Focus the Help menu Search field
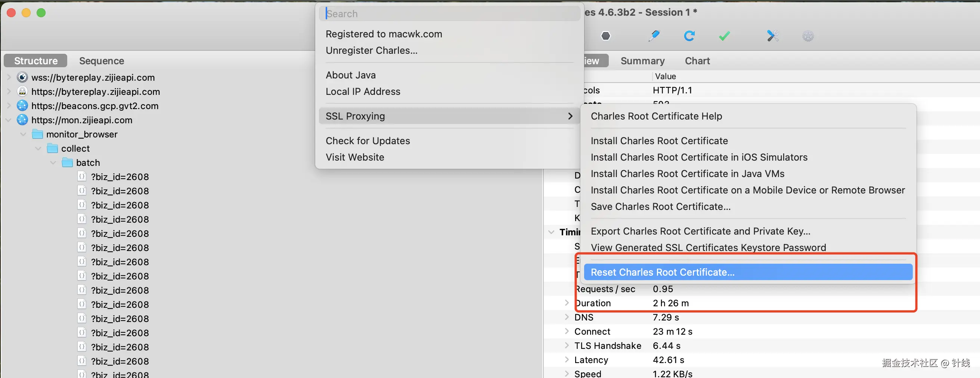The height and width of the screenshot is (378, 980). pos(449,14)
